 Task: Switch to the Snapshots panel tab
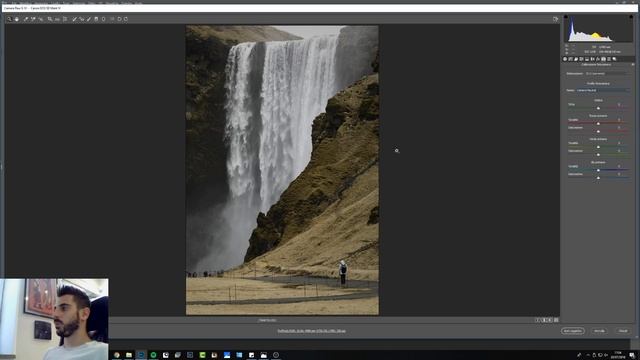tap(614, 59)
